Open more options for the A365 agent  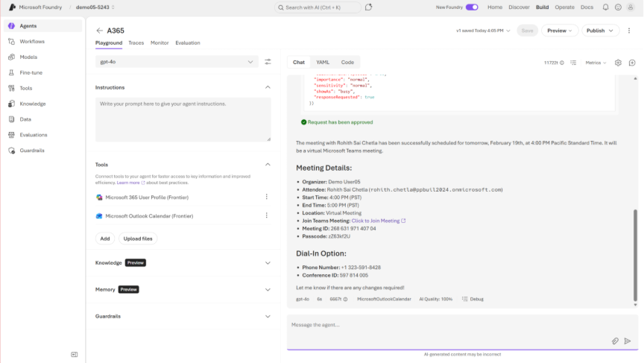point(629,31)
